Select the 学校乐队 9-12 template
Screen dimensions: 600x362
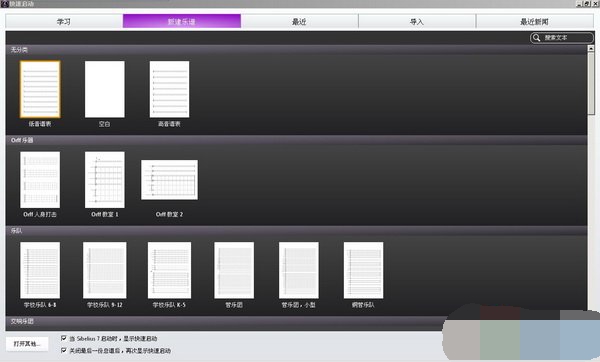pos(104,270)
